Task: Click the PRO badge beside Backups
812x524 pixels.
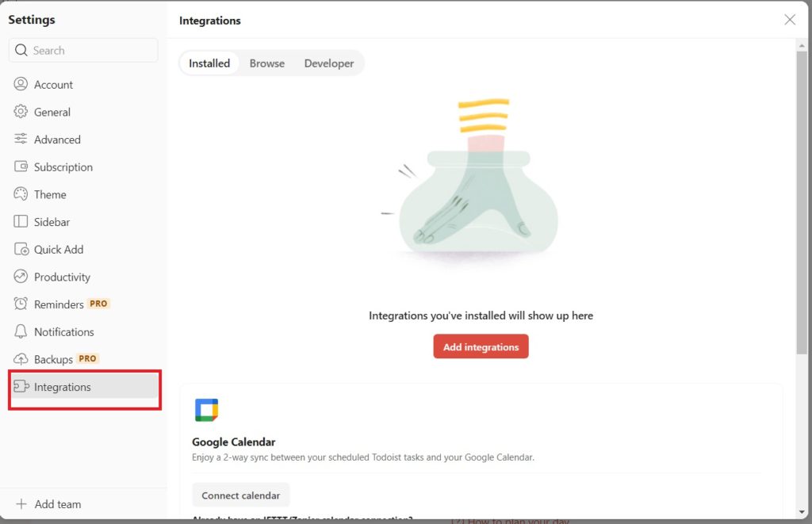Action: pyautogui.click(x=87, y=358)
